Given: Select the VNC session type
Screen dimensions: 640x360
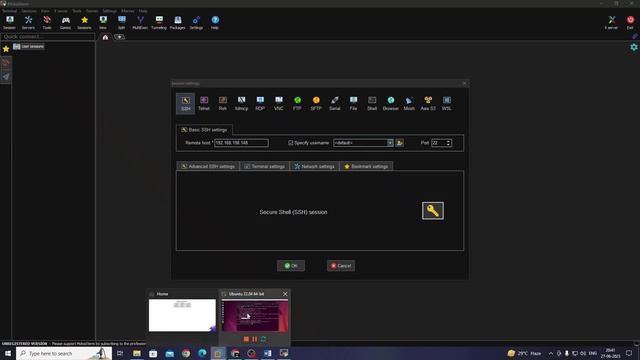Looking at the screenshot, I should click(x=279, y=103).
